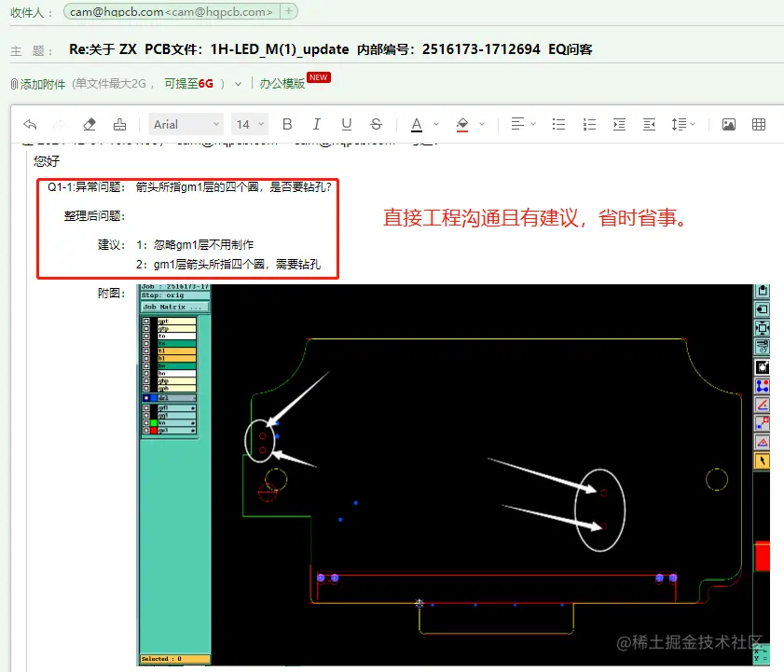
Task: Click the green color swatch of kn layer
Action: click(154, 423)
